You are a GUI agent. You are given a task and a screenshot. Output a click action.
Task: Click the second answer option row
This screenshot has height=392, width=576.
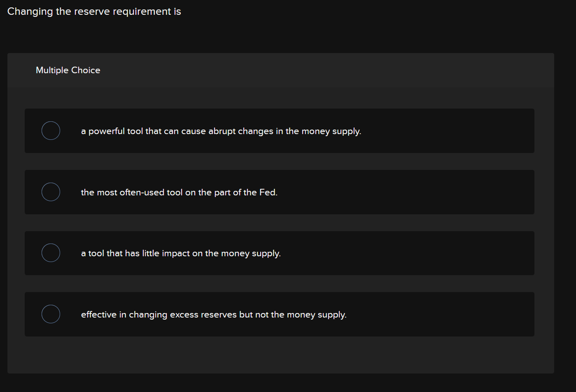pyautogui.click(x=279, y=192)
